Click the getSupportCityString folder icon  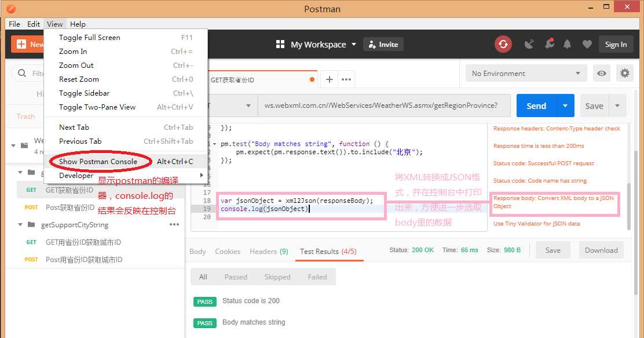coord(31,224)
